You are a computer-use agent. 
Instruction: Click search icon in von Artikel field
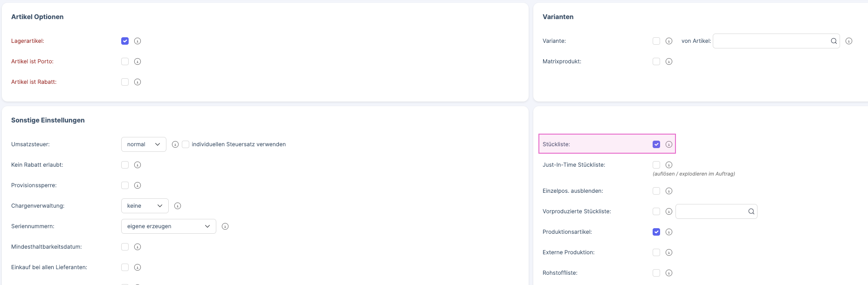(x=834, y=41)
